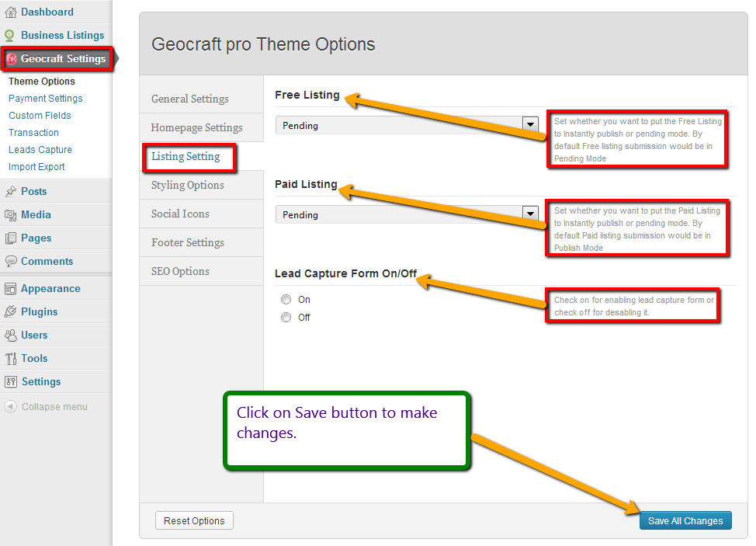
Task: Go to the Social Icons tab
Action: click(x=202, y=214)
